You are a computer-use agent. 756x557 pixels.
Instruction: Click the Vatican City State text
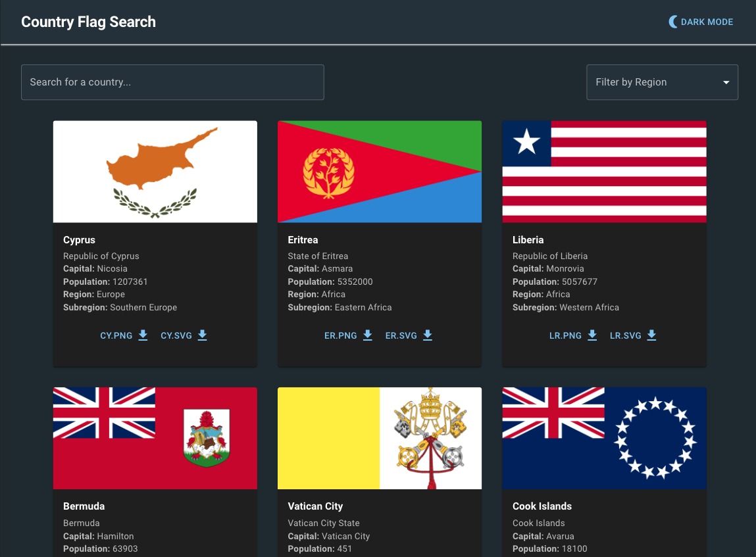point(324,523)
